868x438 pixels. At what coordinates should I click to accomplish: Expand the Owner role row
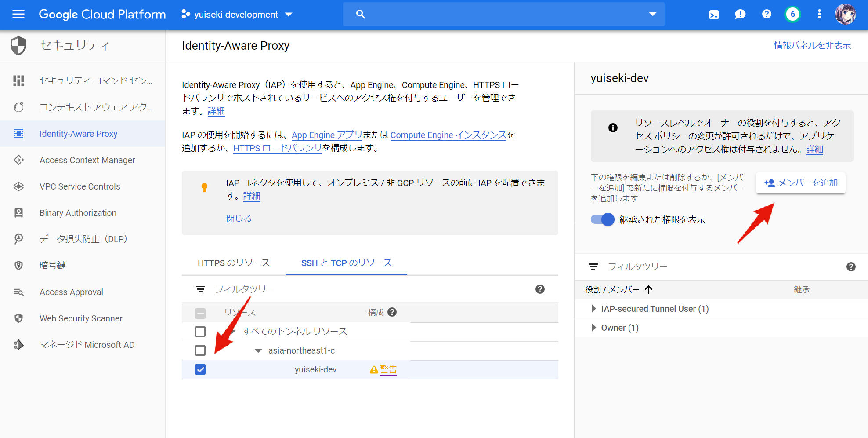tap(594, 328)
